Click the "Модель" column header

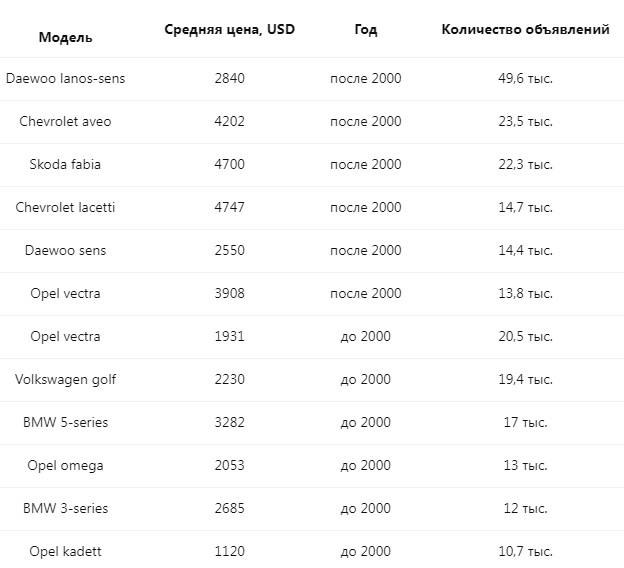click(x=65, y=37)
